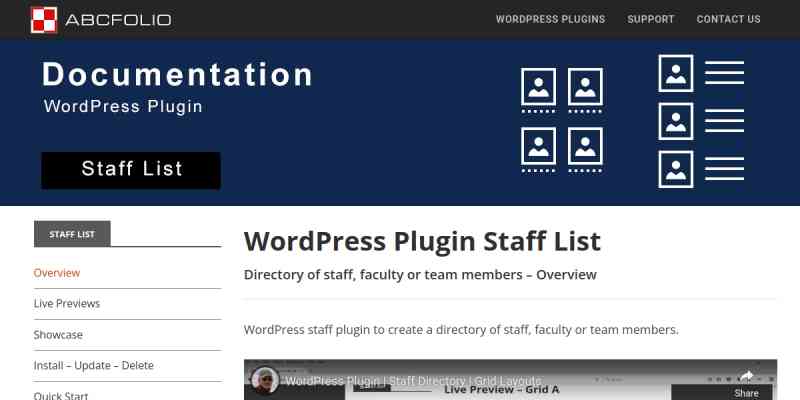Screen dimensions: 800x400
Task: Select the Staff List sidebar tab
Action: point(72,234)
